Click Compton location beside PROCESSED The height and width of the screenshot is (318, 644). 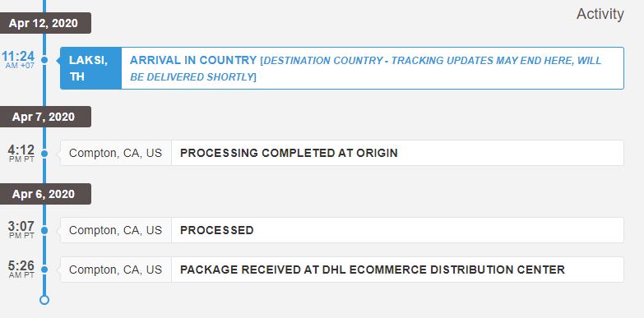click(115, 230)
